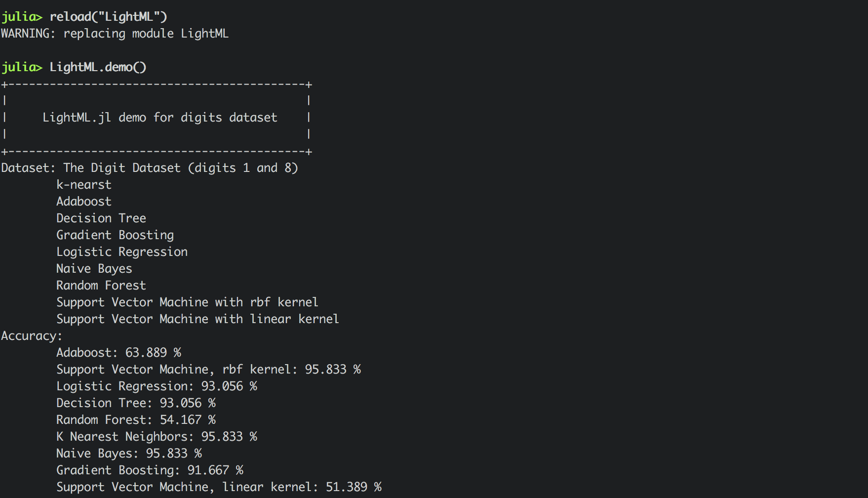
Task: Click the Logistic Regression: 93.056 % result
Action: [157, 386]
